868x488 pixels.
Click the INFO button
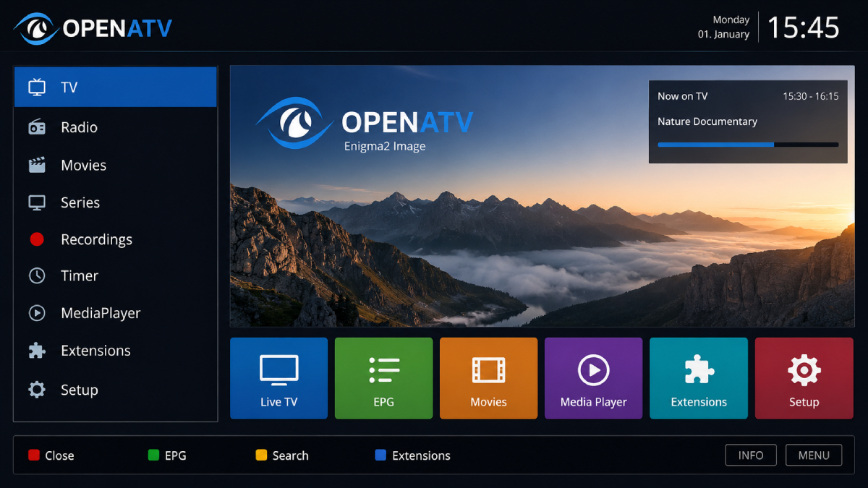(751, 455)
